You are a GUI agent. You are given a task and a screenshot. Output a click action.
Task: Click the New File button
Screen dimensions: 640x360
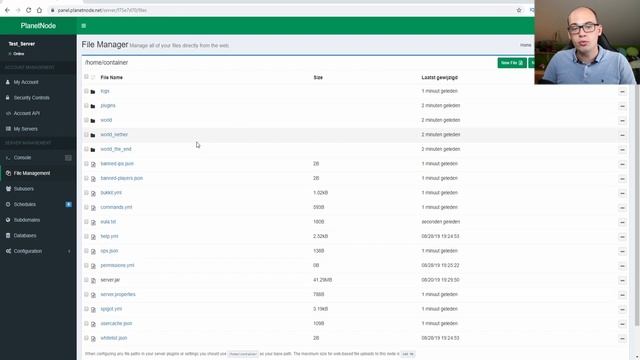[512, 63]
